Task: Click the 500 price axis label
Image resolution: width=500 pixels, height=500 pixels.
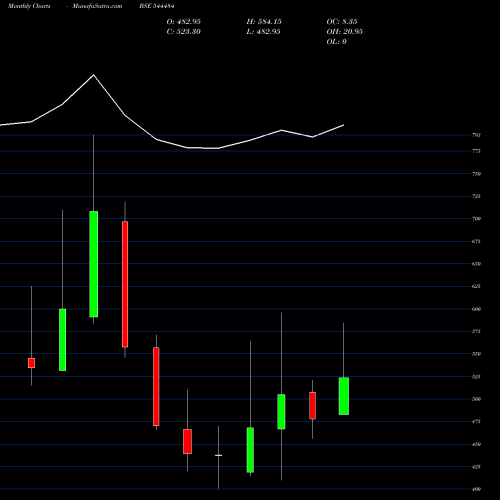Action: tap(476, 399)
